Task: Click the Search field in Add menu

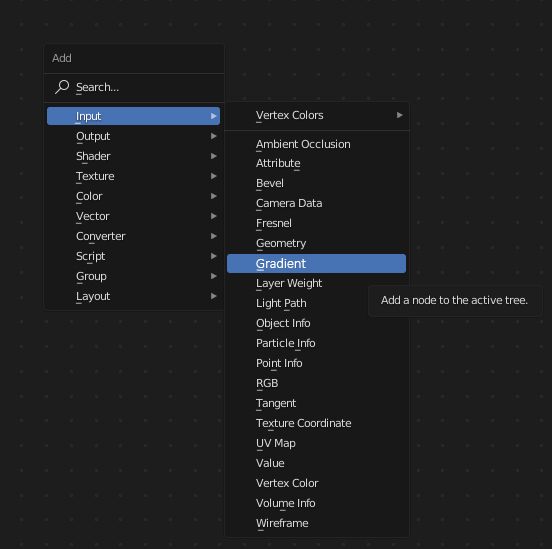Action: pos(134,87)
